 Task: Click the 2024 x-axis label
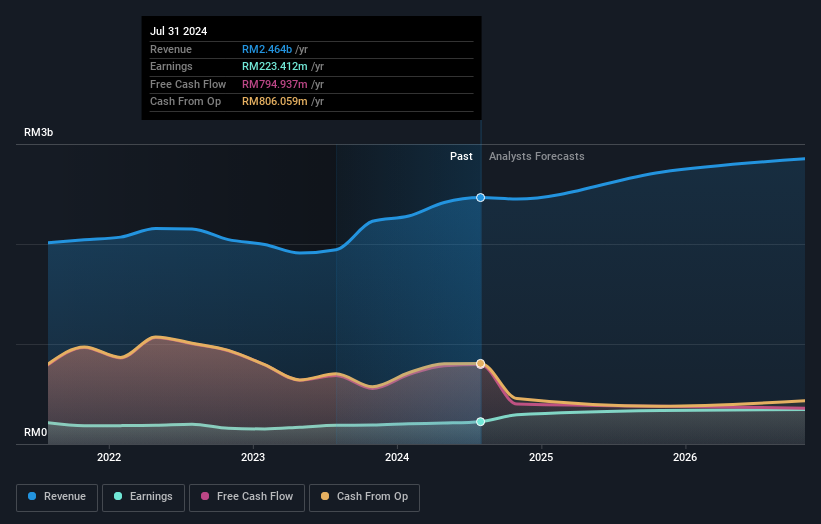[397, 457]
